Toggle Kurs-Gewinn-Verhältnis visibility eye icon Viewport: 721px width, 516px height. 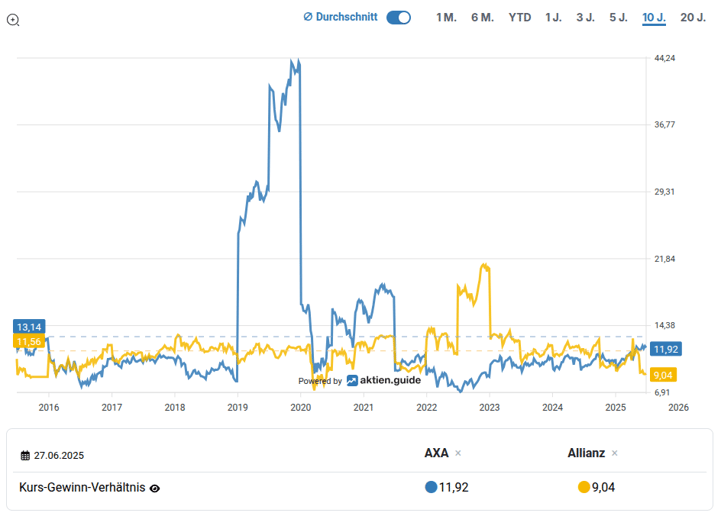point(155,488)
